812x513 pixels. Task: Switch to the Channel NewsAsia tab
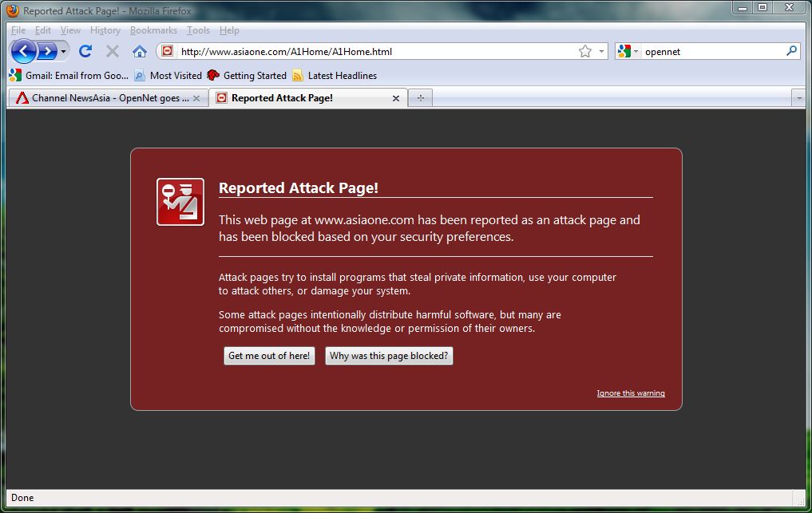[103, 98]
